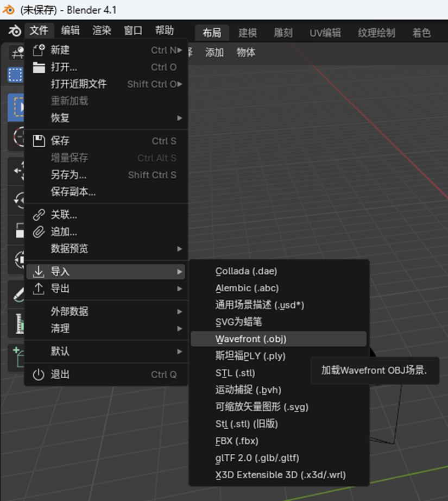This screenshot has height=501, width=448.
Task: Click the folder icon beside 打开
Action: [39, 67]
